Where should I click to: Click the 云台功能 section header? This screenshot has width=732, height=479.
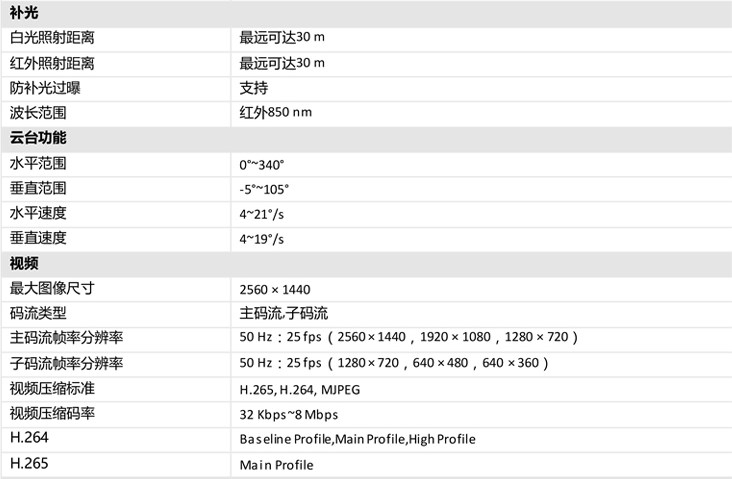[x=38, y=138]
